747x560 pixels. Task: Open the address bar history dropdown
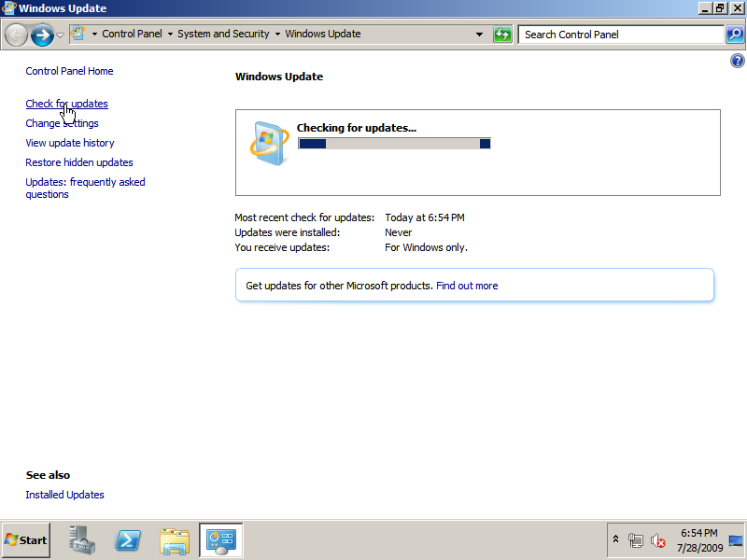(479, 35)
